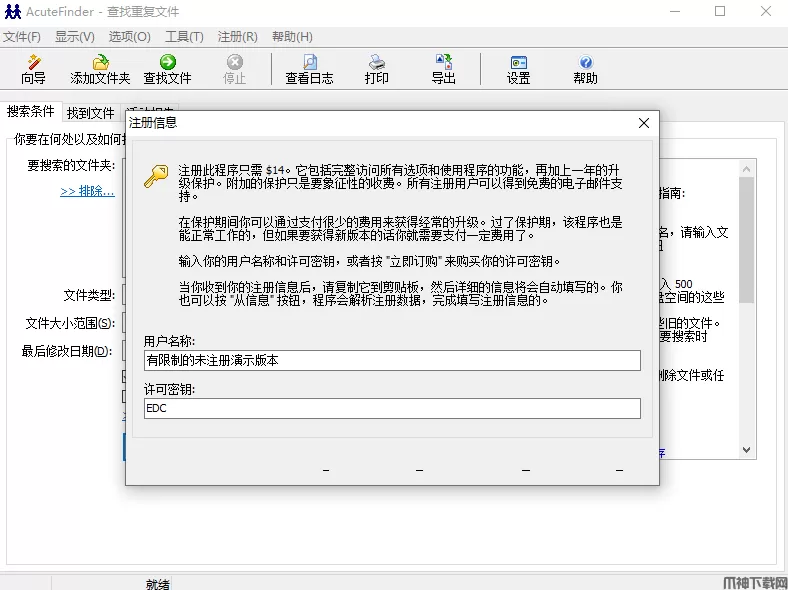
Task: Click the 帮助 toolbar help icon
Action: [586, 69]
